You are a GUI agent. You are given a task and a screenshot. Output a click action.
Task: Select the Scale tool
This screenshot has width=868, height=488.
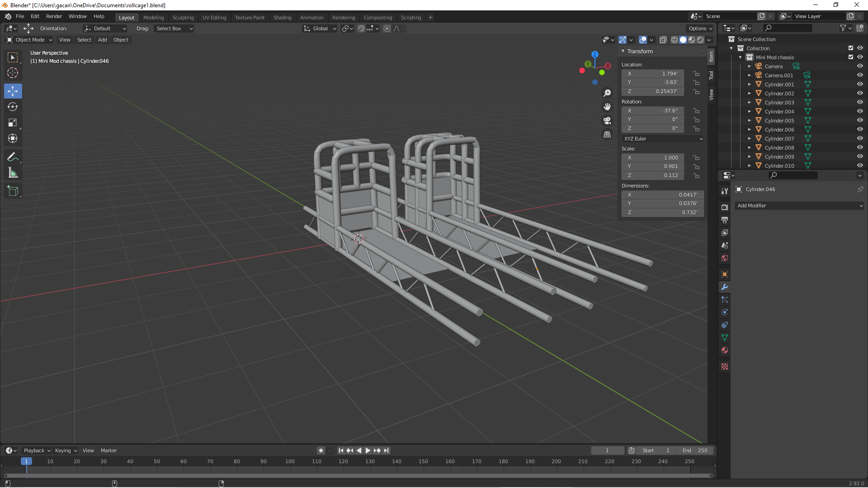[x=13, y=123]
